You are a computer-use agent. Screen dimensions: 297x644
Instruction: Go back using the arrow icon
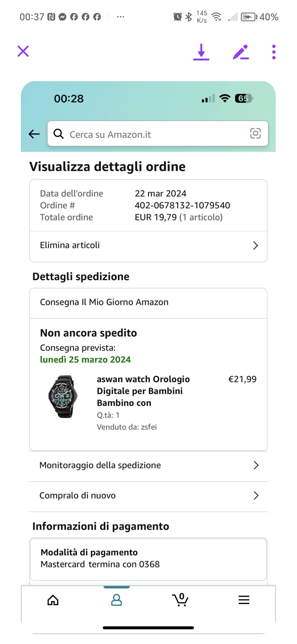(34, 134)
